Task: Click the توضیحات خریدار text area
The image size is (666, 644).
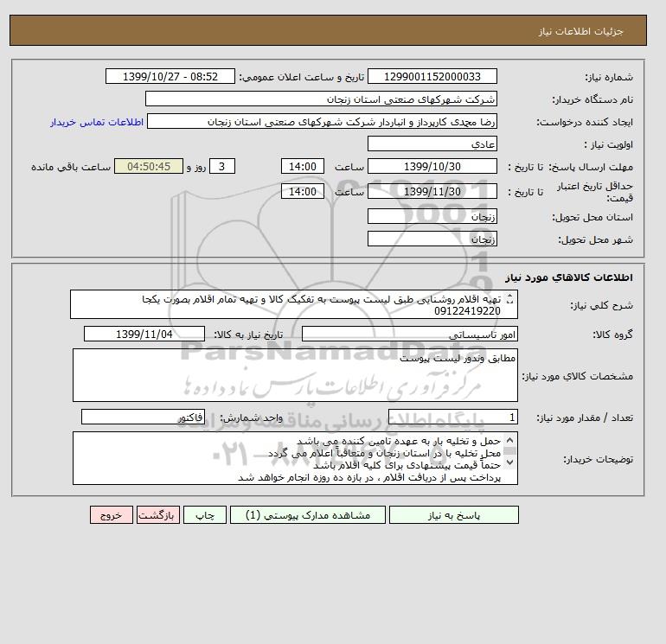Action: (x=295, y=458)
